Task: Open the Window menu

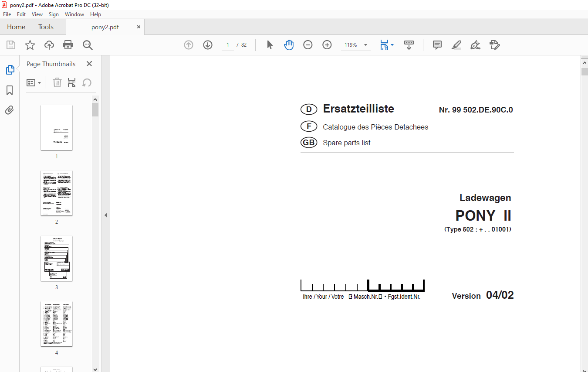Action: click(74, 14)
